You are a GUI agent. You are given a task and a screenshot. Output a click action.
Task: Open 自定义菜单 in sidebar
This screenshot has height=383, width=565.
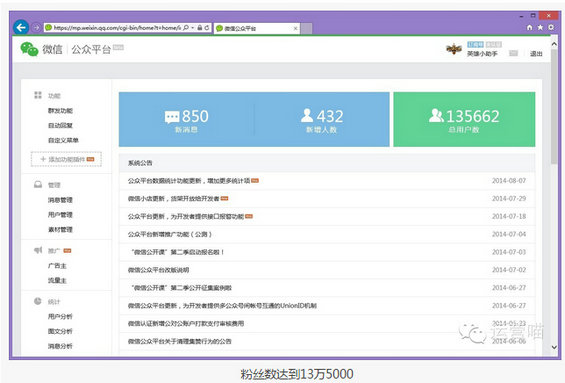click(x=63, y=140)
